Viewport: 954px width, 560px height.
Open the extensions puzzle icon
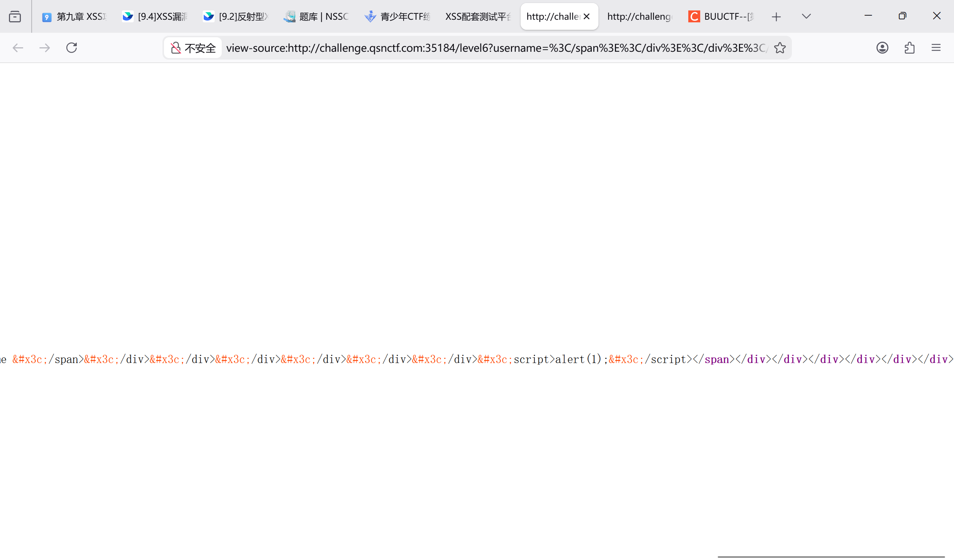(909, 48)
